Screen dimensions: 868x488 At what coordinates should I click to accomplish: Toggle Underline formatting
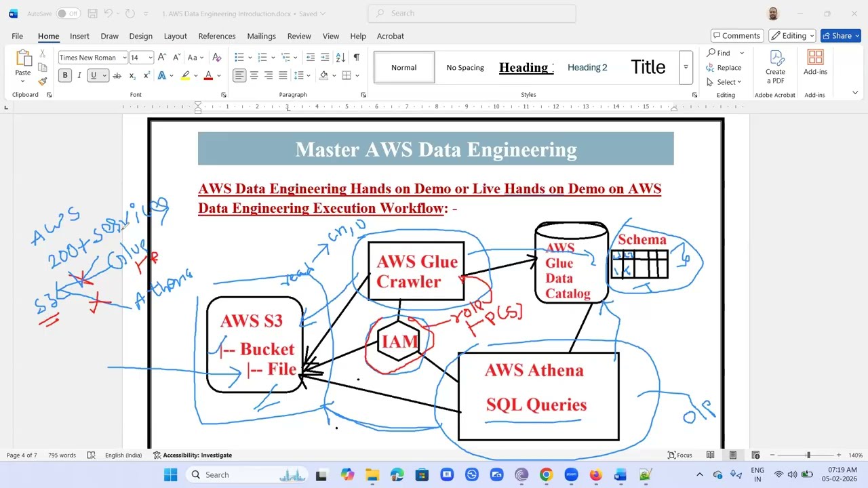tap(94, 75)
